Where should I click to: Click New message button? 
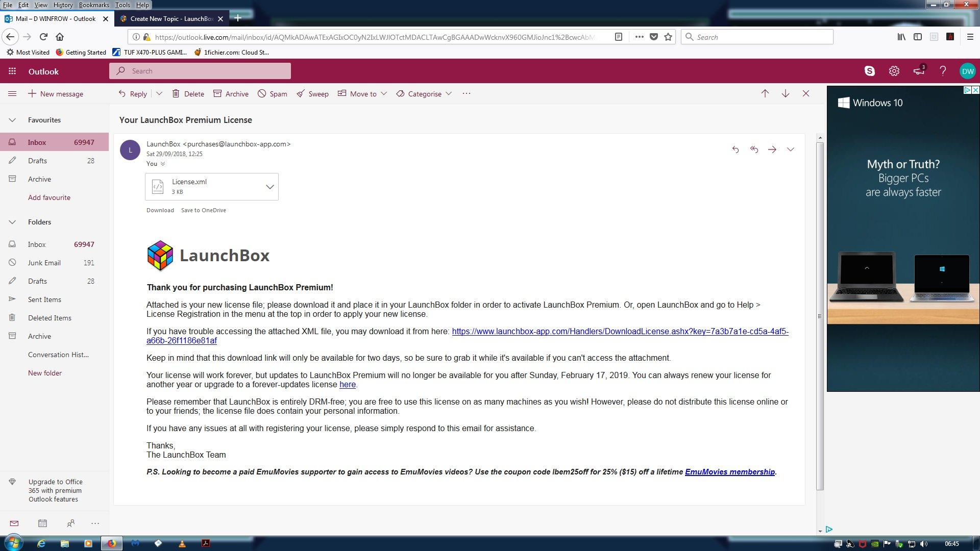[56, 94]
